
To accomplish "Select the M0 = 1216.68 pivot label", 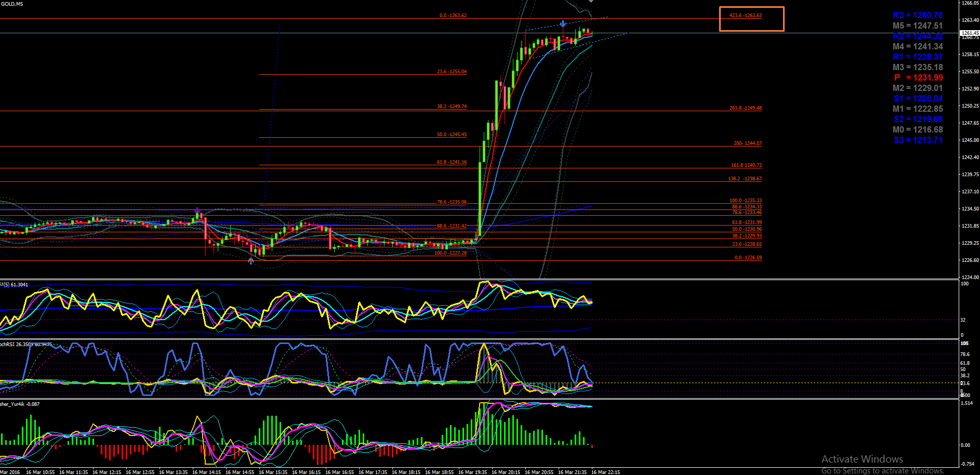I will [918, 130].
